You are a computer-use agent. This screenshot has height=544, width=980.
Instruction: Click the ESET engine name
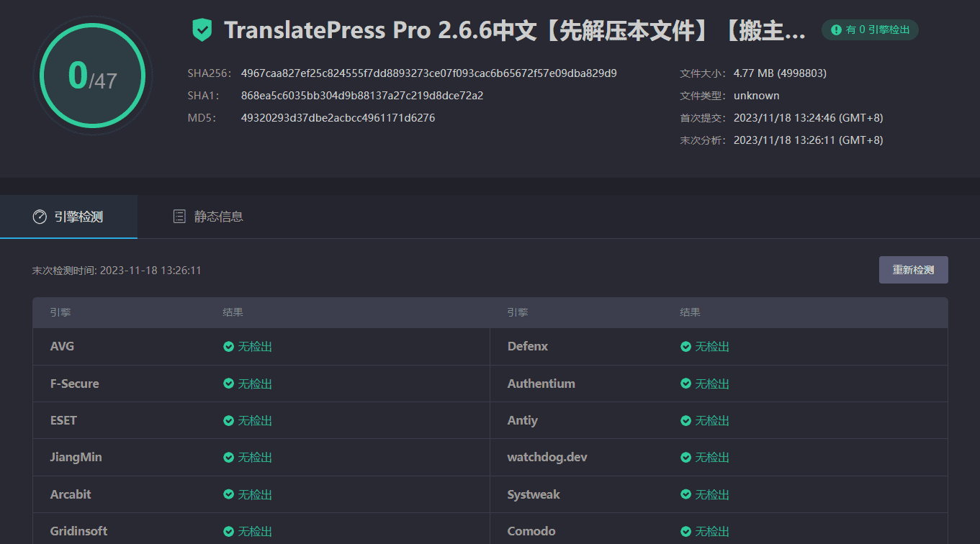pyautogui.click(x=63, y=420)
